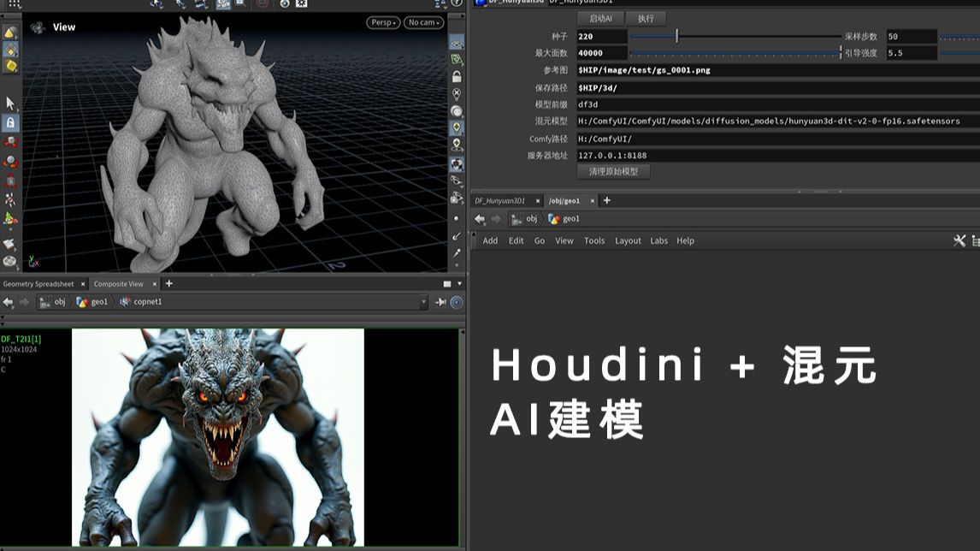The width and height of the screenshot is (980, 551).
Task: Toggle the headlight lighting icon
Action: [457, 111]
